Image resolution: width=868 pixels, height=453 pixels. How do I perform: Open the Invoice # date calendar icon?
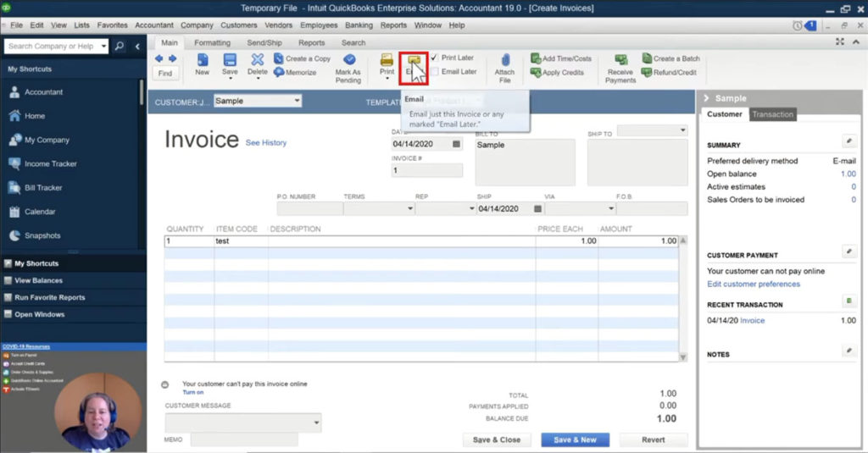[457, 144]
